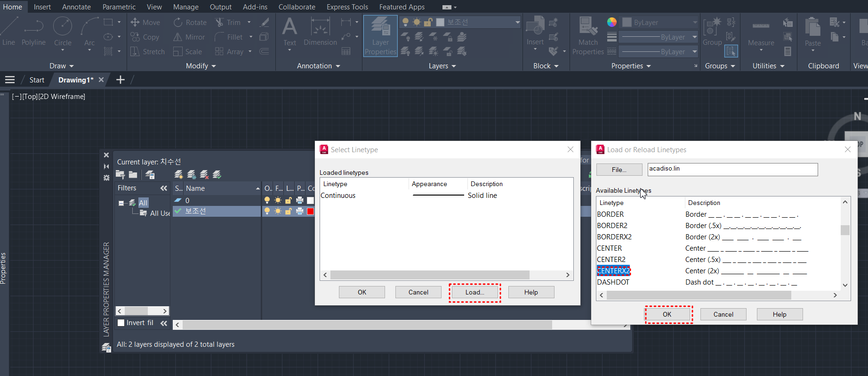This screenshot has height=376, width=868.
Task: Activate the Stretch tool
Action: coord(147,51)
